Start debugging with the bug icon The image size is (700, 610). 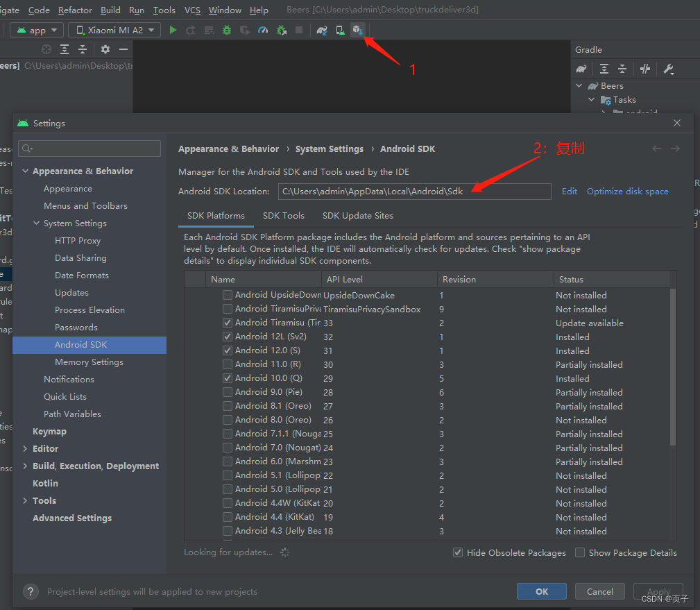[226, 30]
